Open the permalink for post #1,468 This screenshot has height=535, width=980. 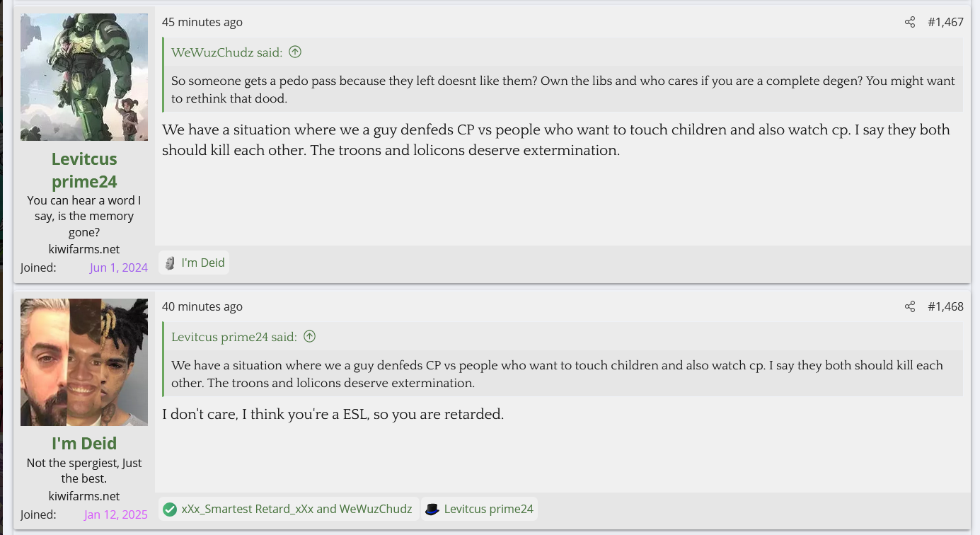coord(945,306)
